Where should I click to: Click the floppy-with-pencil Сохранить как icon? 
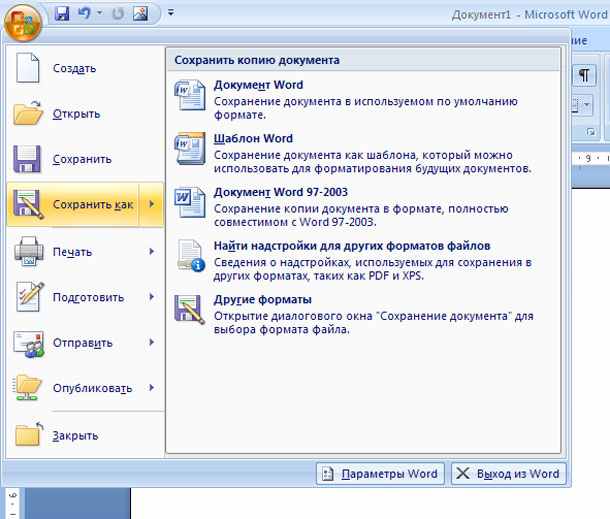point(28,204)
